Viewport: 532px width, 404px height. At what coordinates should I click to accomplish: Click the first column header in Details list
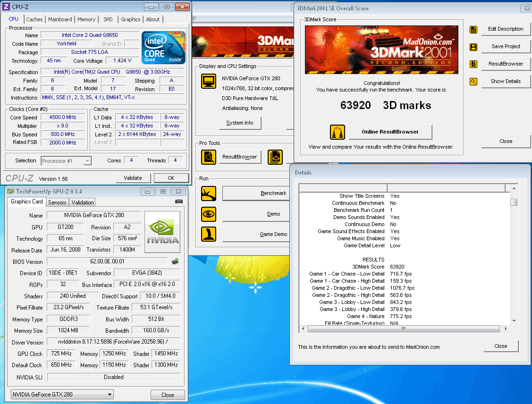point(343,188)
